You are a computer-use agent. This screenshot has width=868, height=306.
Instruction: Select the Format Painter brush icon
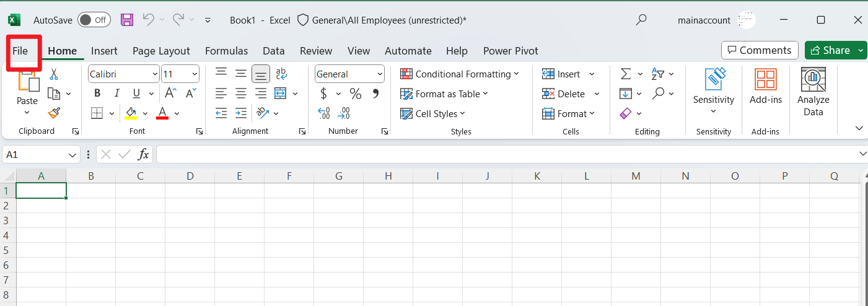point(54,113)
